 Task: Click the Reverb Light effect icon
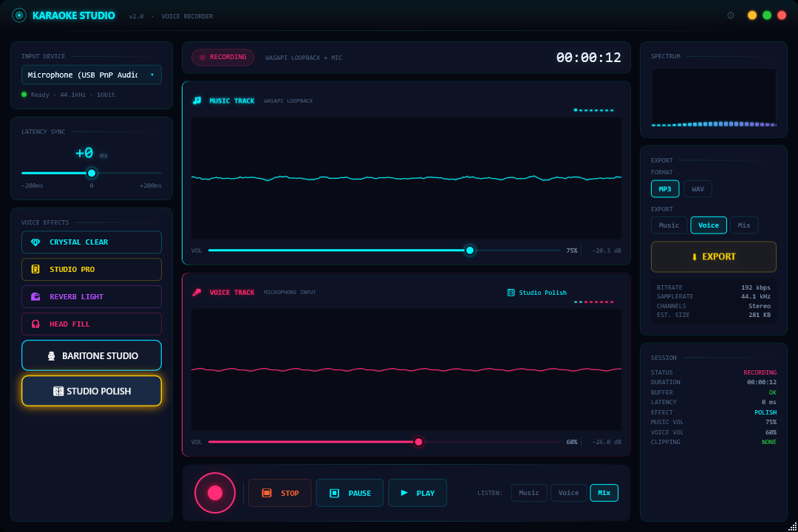click(x=35, y=297)
